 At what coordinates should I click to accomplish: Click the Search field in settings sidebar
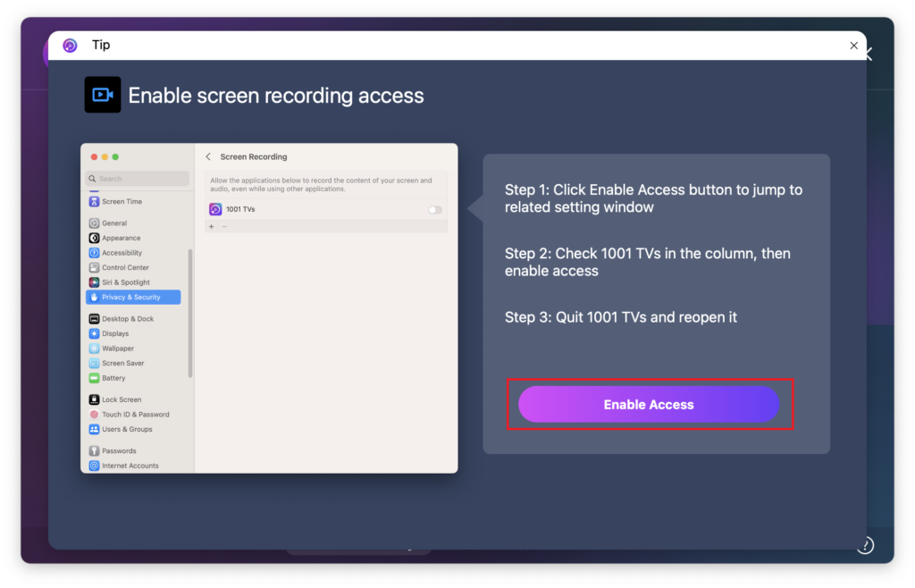coord(138,179)
